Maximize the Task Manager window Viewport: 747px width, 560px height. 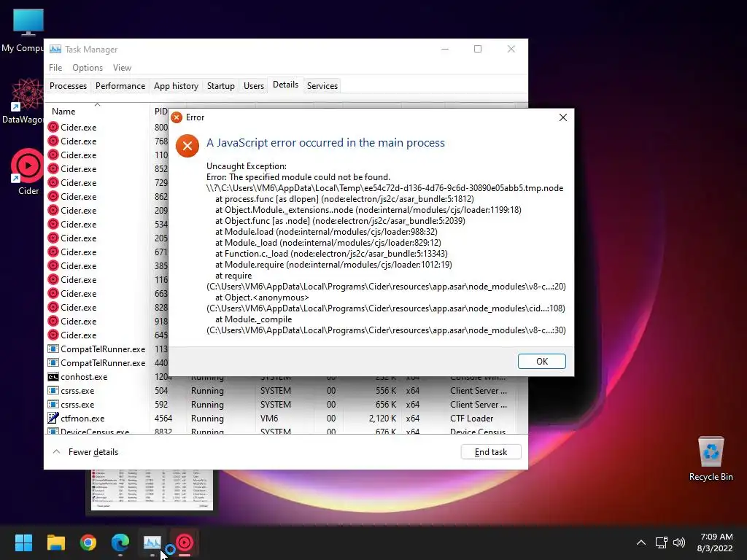(x=478, y=49)
